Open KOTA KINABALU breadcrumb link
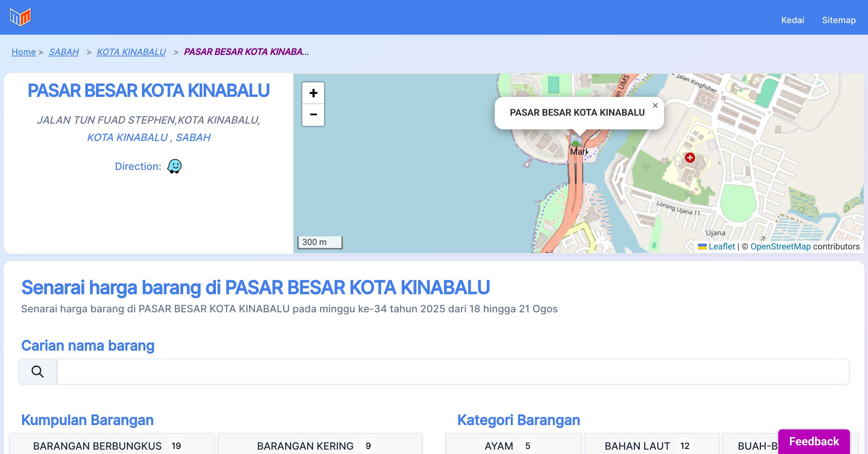The height and width of the screenshot is (454, 868). point(131,52)
